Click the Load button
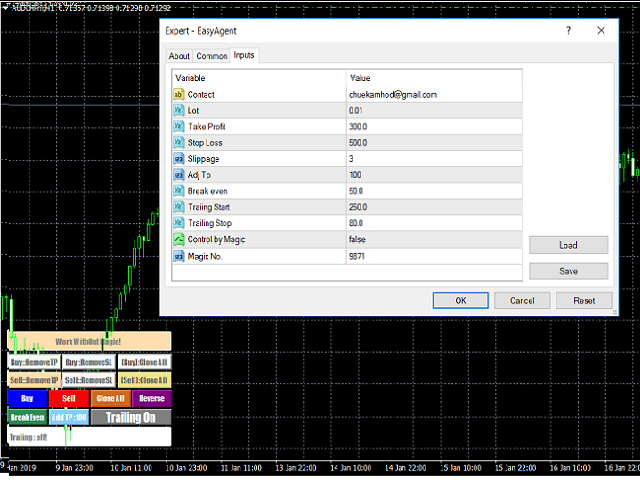The image size is (640, 480). (568, 245)
